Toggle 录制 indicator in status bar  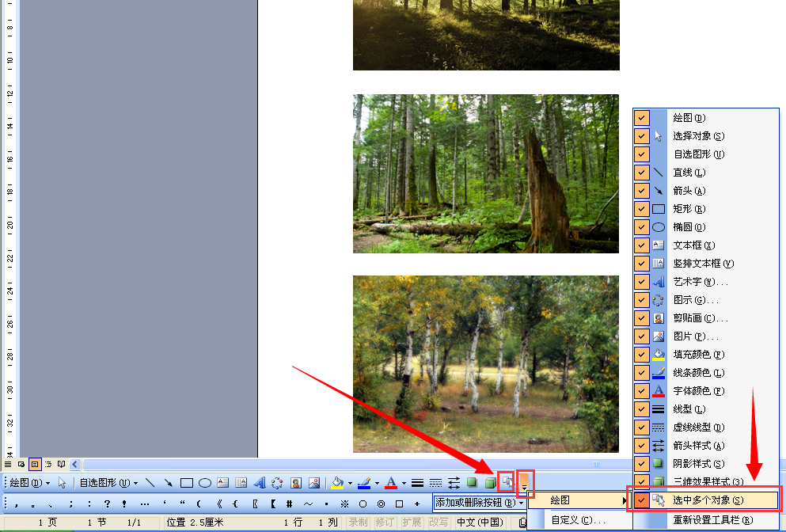(x=358, y=522)
